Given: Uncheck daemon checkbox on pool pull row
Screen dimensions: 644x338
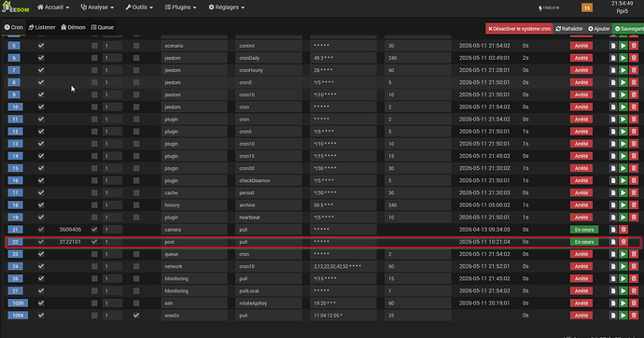Looking at the screenshot, I should [94, 242].
